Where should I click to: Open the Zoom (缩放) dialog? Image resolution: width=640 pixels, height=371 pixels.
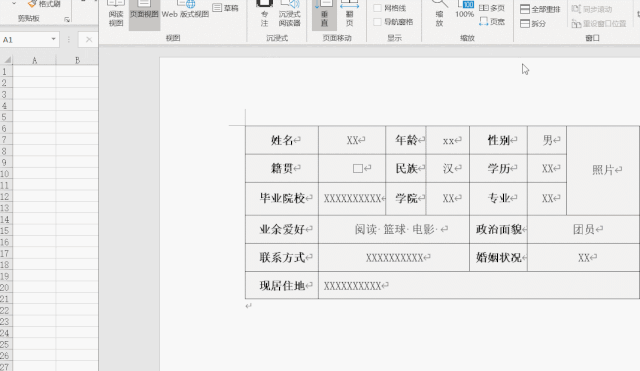(439, 13)
